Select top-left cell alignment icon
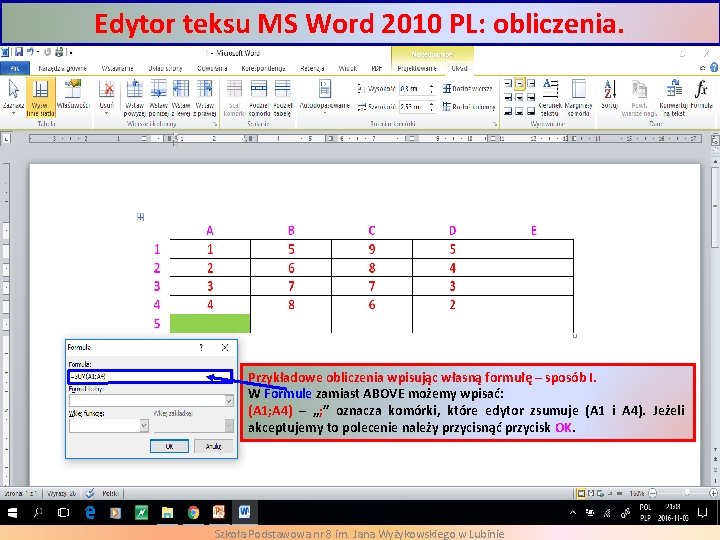The image size is (720, 540). [508, 84]
